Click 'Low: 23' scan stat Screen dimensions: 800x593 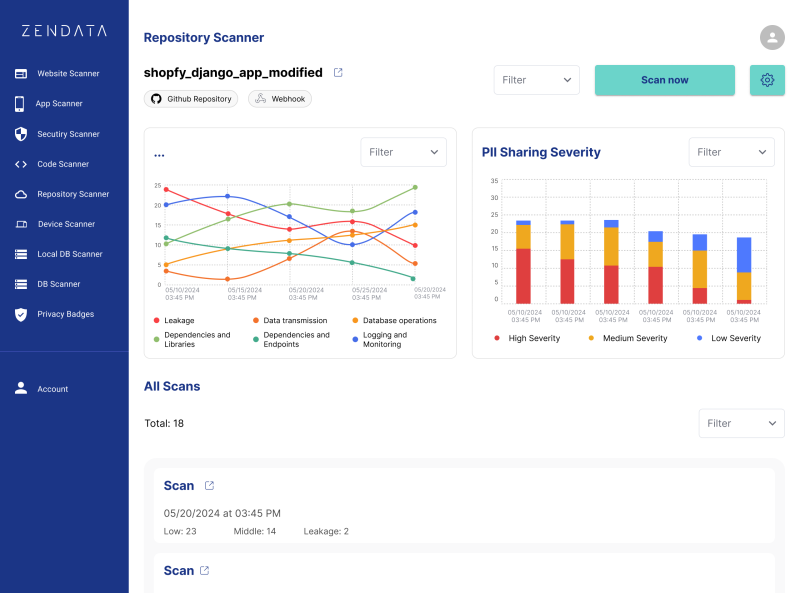(180, 531)
